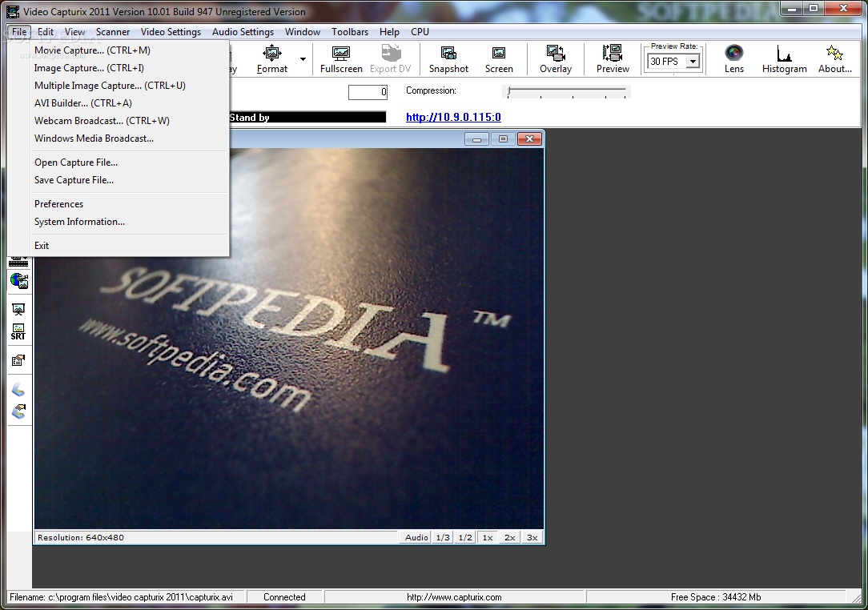Close the open File menu
The height and width of the screenshot is (610, 868).
pyautogui.click(x=19, y=32)
